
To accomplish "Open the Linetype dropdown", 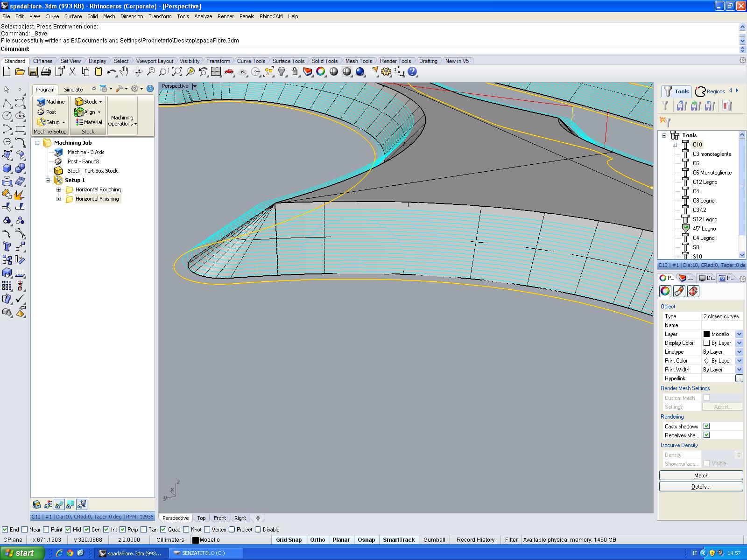I will (739, 352).
